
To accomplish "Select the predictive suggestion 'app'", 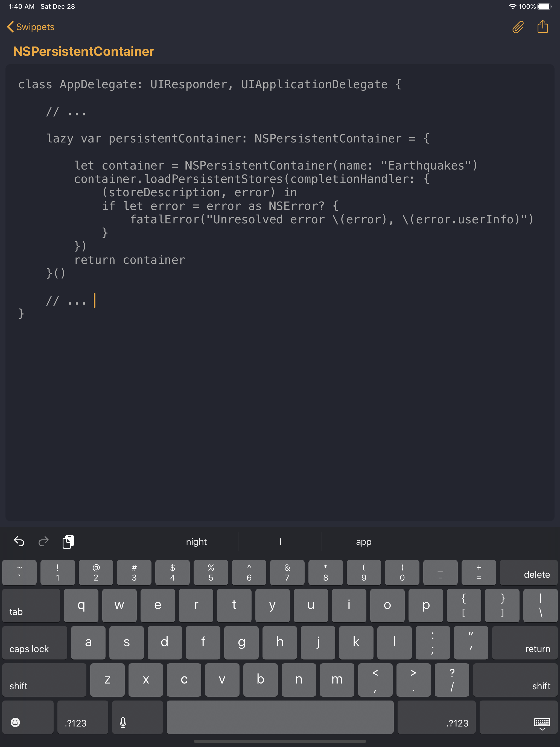I will click(363, 542).
